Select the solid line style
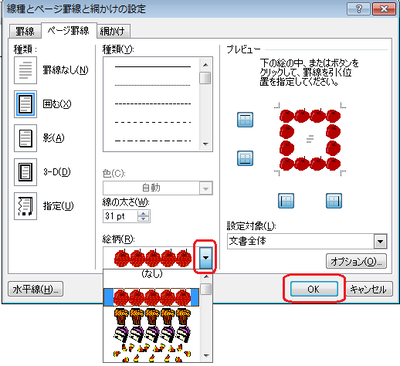The width and height of the screenshot is (400, 366). [153, 67]
